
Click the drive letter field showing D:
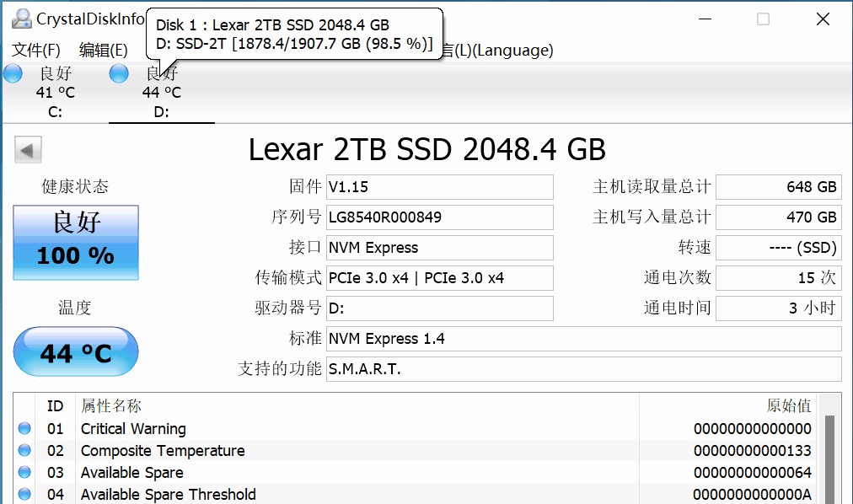point(439,308)
